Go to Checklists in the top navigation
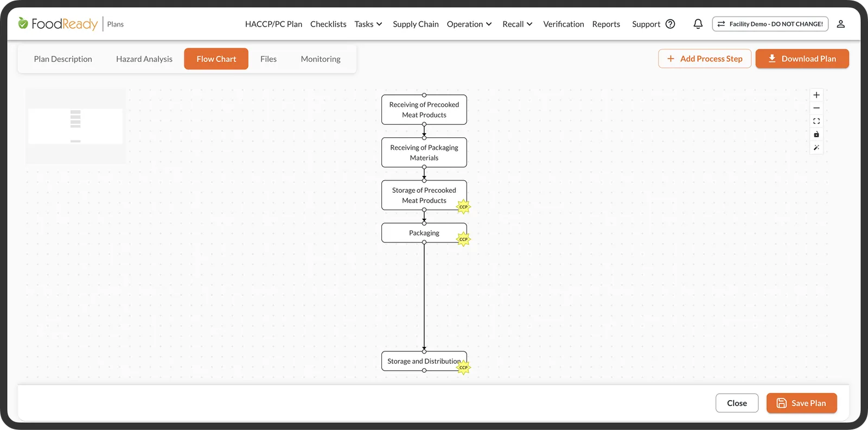 (x=328, y=24)
